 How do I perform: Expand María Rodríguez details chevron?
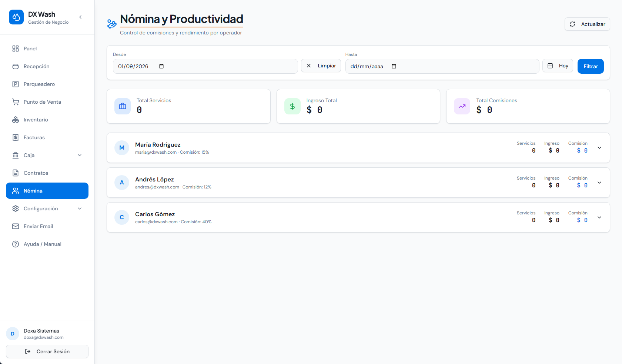tap(599, 148)
